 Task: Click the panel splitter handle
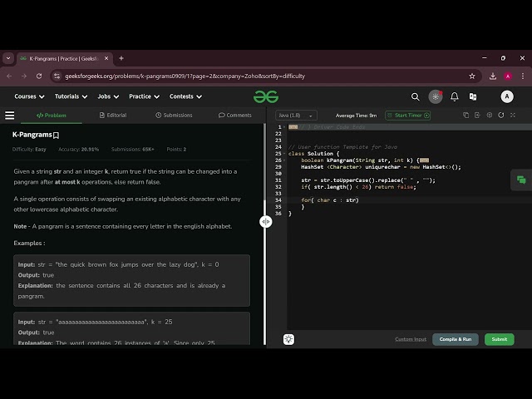pos(266,222)
